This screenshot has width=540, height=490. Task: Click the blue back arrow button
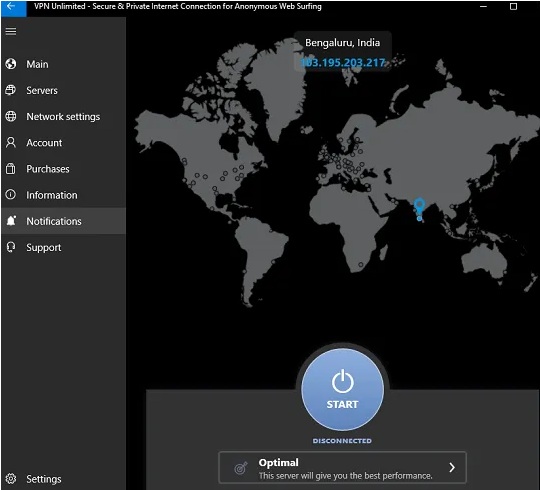coord(12,7)
